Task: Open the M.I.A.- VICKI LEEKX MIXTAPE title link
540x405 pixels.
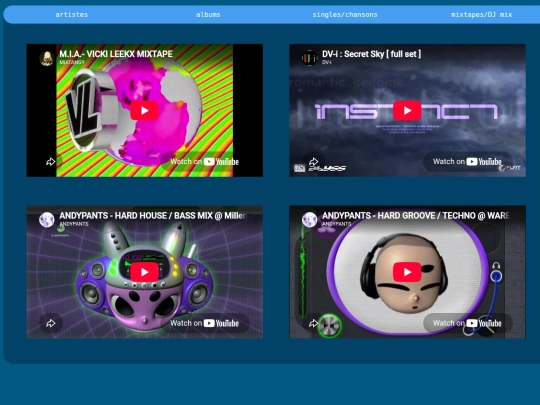Action: [116, 54]
